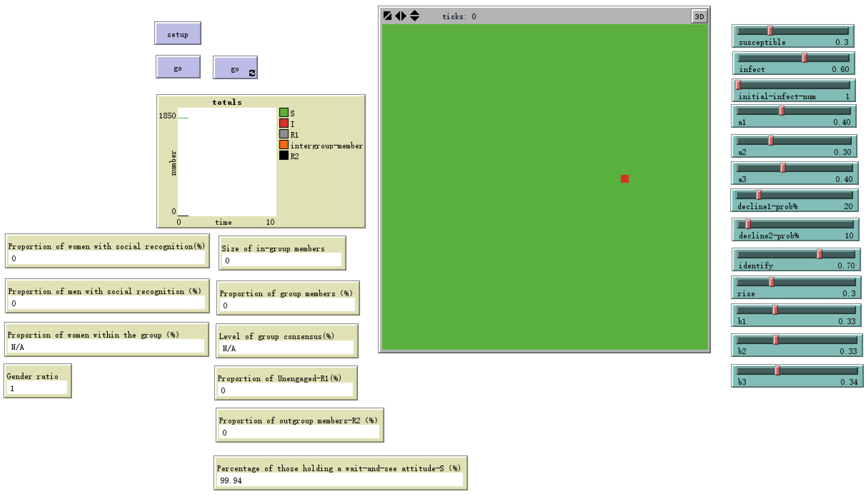Click the red I legend swatch

click(284, 123)
